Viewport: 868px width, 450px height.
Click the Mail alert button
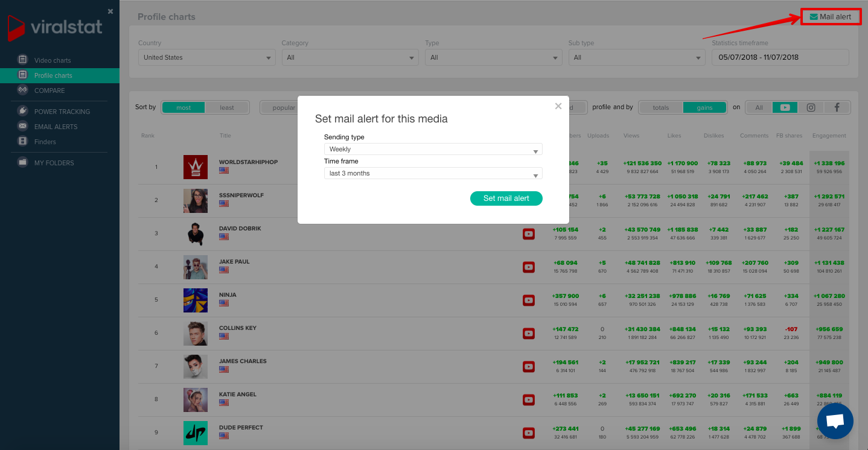coord(831,17)
